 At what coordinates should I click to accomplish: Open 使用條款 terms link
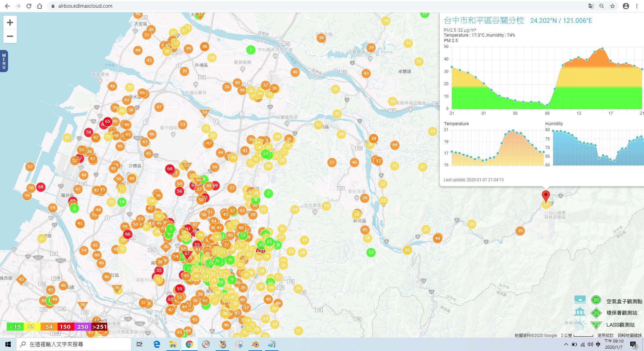point(605,335)
